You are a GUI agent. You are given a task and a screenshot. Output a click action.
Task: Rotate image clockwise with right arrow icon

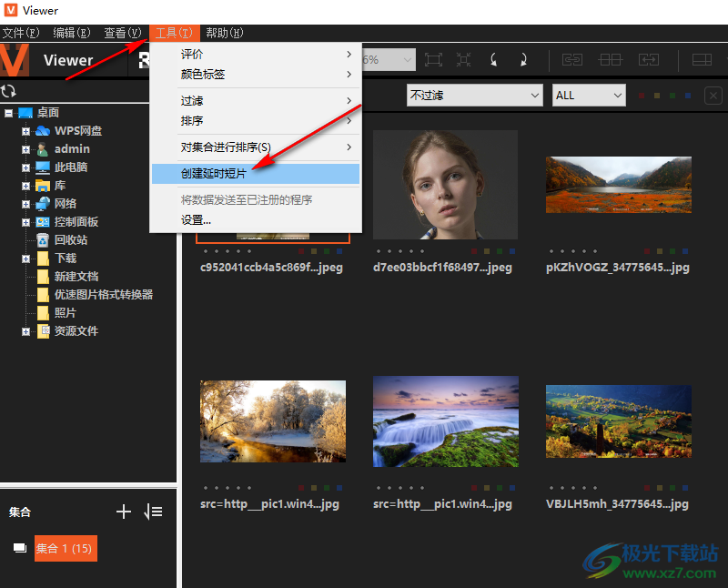[x=523, y=59]
